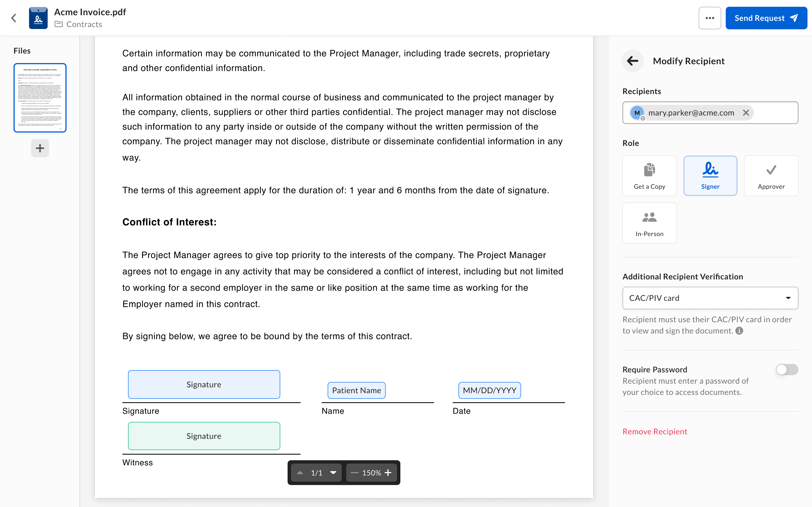
Task: Open the three-dot more options menu
Action: coord(709,18)
